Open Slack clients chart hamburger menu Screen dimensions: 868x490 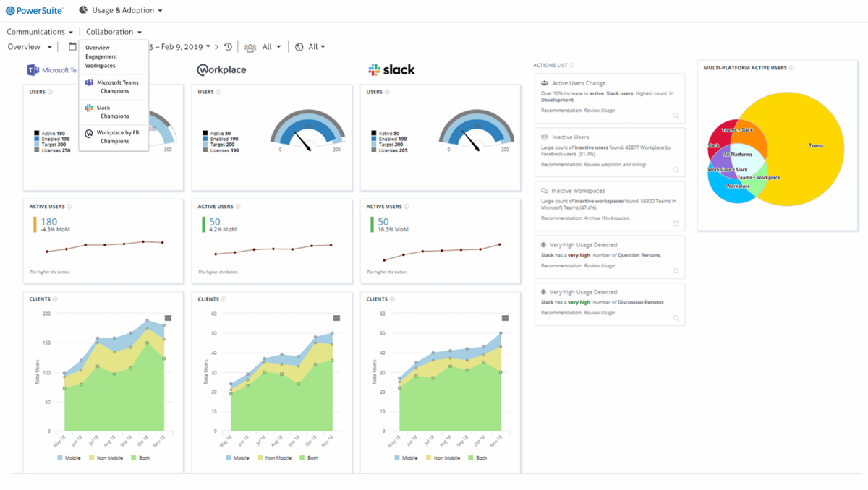pos(505,318)
